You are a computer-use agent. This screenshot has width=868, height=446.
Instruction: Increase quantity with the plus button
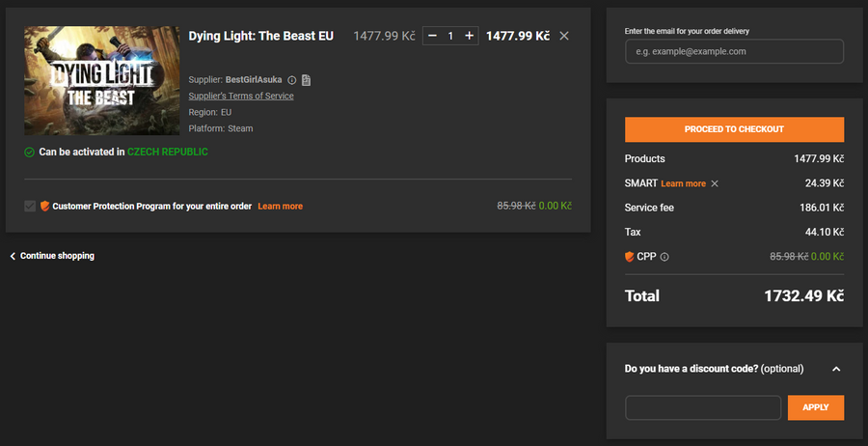470,36
